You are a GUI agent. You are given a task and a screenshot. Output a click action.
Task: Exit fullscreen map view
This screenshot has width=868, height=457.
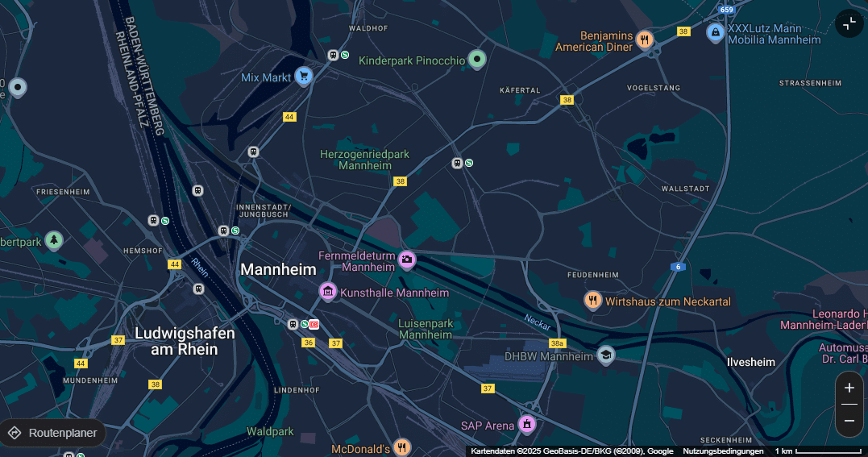(x=849, y=24)
